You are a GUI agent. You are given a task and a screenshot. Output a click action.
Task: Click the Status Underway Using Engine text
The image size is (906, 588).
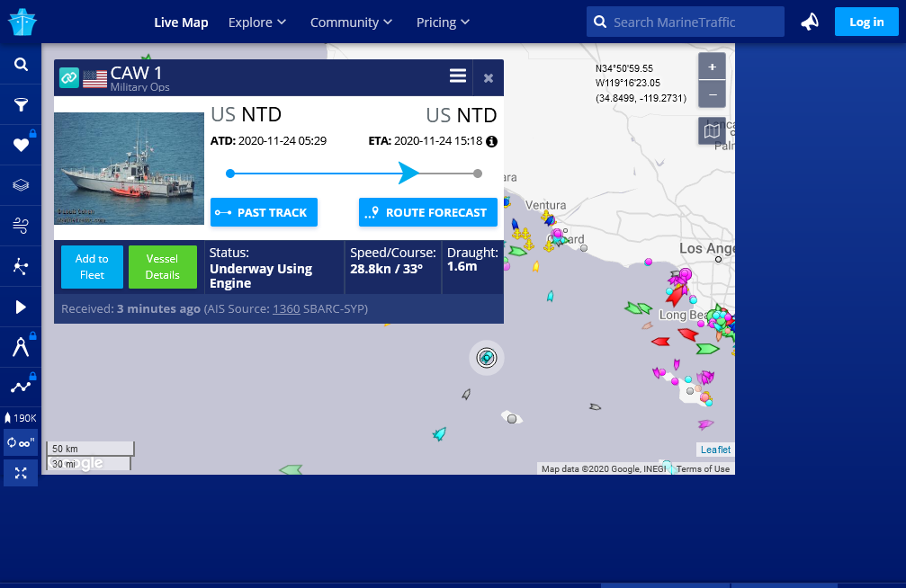[261, 276]
